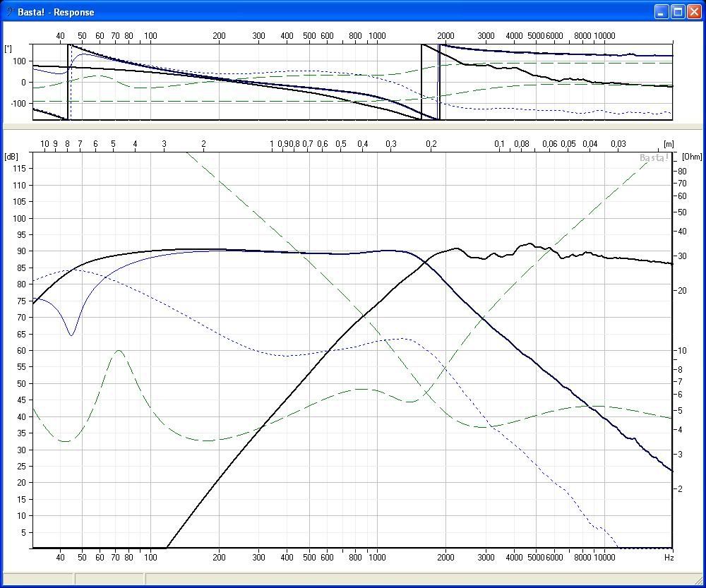Click the 115 label on the dB axis
Viewport: 706px width, 588px height.
click(19, 169)
